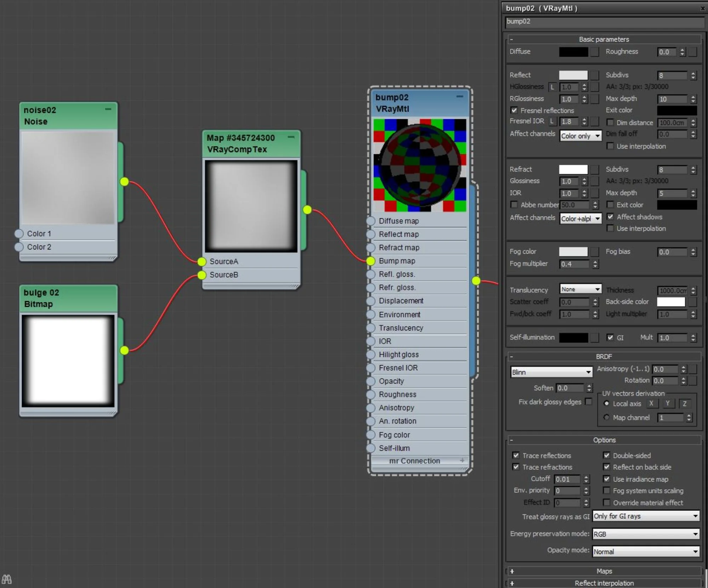This screenshot has height=588, width=708.
Task: Toggle the self-illumination GI checkbox
Action: pyautogui.click(x=610, y=338)
